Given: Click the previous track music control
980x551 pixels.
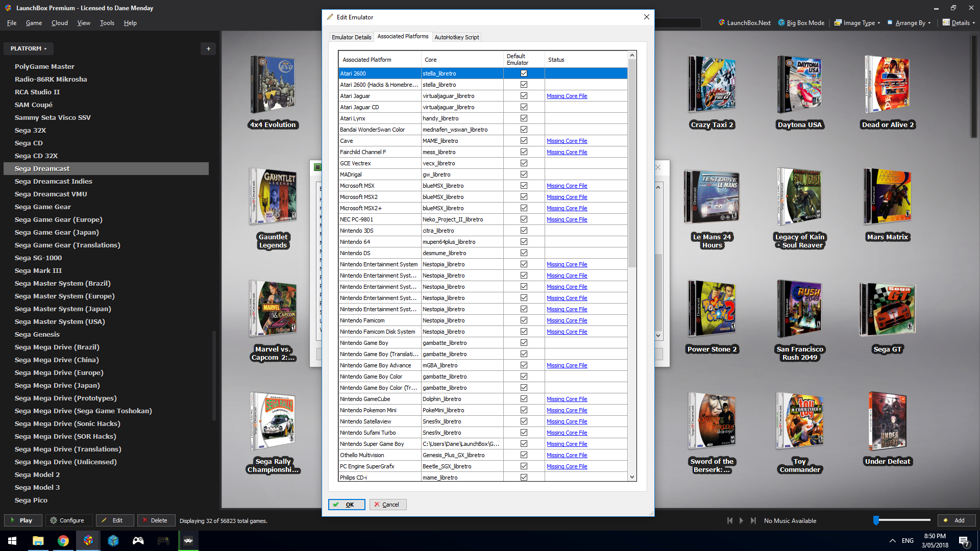Looking at the screenshot, I should [x=730, y=520].
